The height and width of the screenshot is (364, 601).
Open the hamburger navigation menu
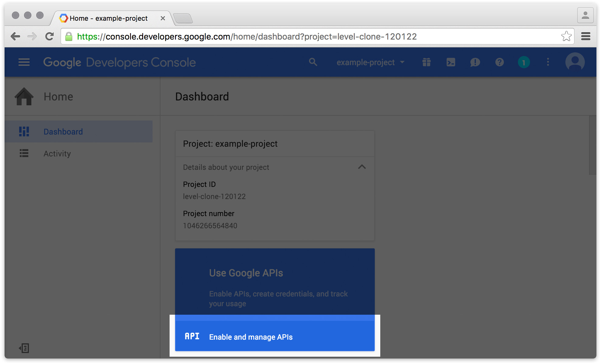(x=24, y=62)
